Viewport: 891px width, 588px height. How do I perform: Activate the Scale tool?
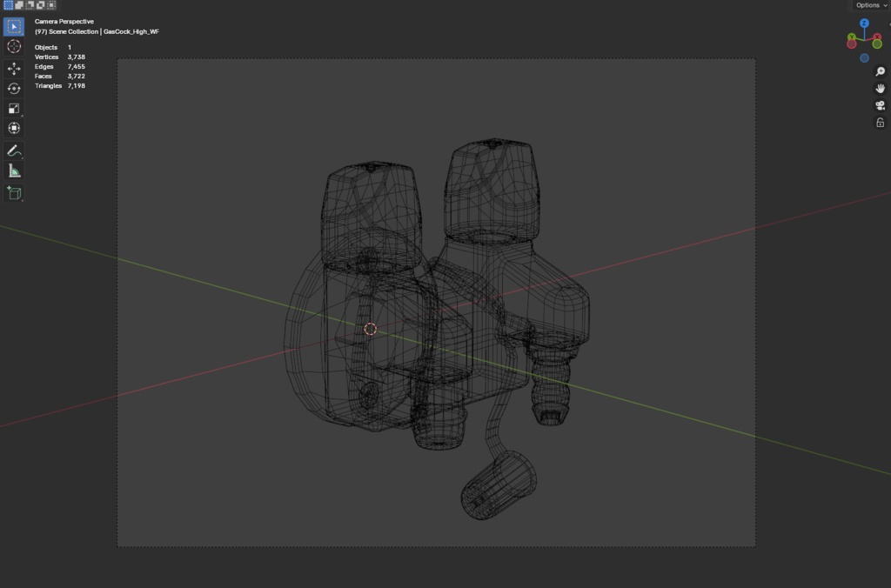pos(14,109)
